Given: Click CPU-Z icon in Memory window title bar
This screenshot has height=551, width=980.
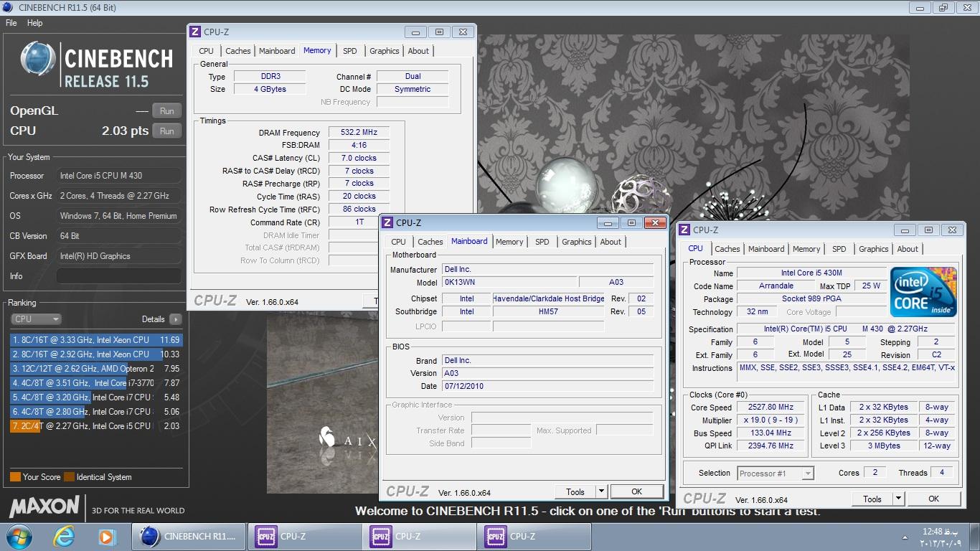Looking at the screenshot, I should tap(195, 32).
